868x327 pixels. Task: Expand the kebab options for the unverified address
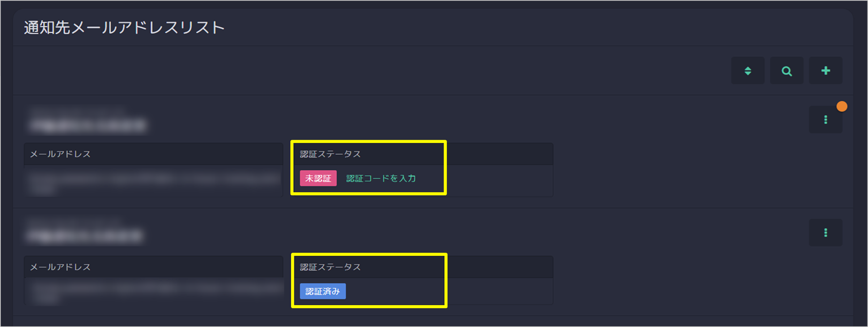coord(826,119)
